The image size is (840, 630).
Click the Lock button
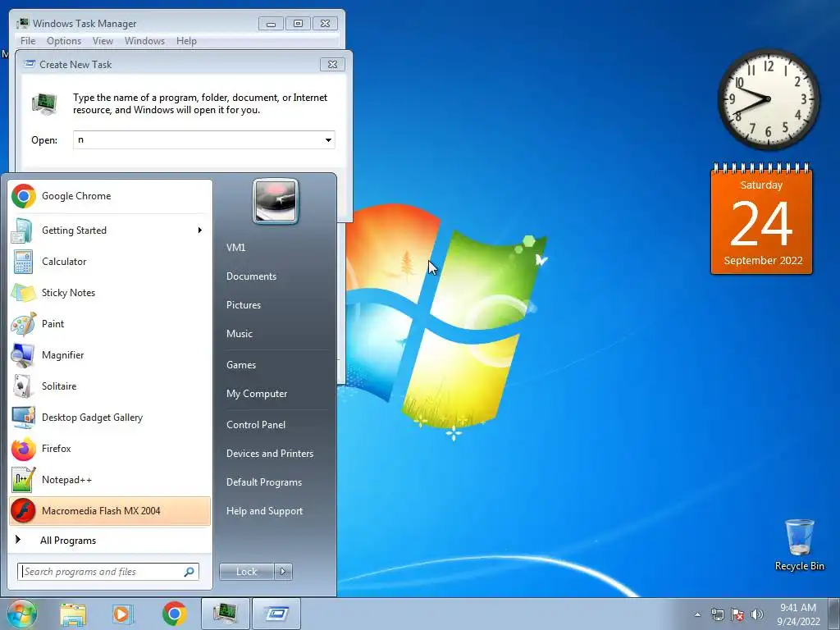pos(247,572)
